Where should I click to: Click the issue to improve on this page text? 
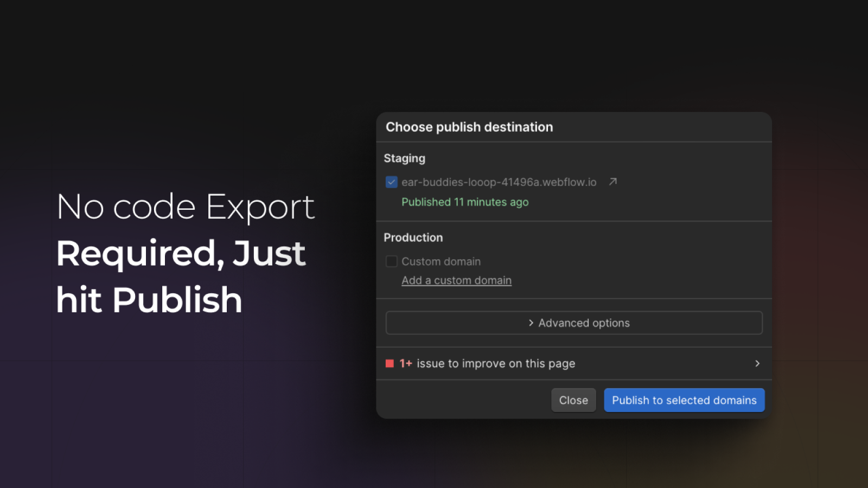pyautogui.click(x=496, y=363)
